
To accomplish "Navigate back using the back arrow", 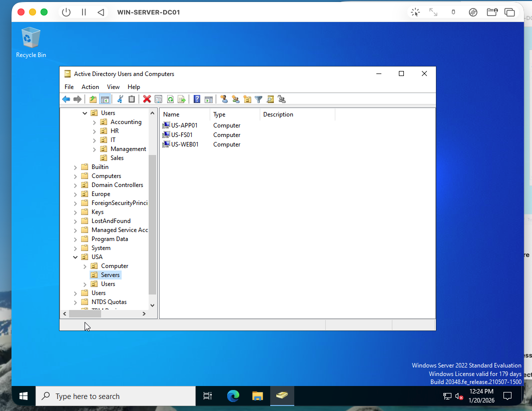I will (66, 99).
